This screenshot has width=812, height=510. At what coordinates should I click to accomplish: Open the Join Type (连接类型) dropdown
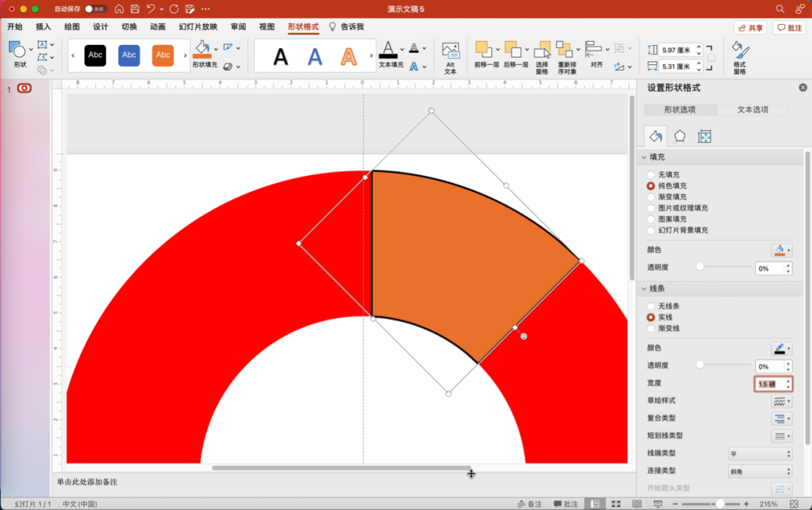click(x=759, y=472)
